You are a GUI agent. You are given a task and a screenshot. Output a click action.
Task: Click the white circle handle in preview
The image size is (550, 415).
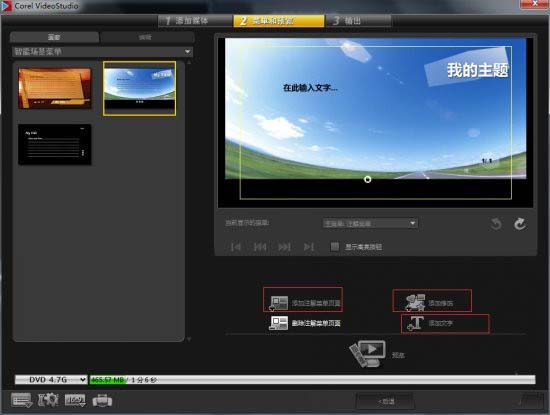pos(368,180)
